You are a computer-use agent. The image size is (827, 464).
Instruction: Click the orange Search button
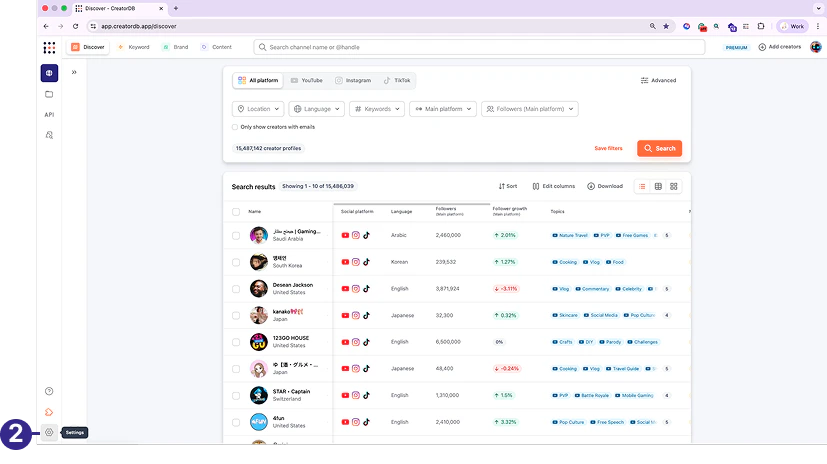(x=659, y=149)
